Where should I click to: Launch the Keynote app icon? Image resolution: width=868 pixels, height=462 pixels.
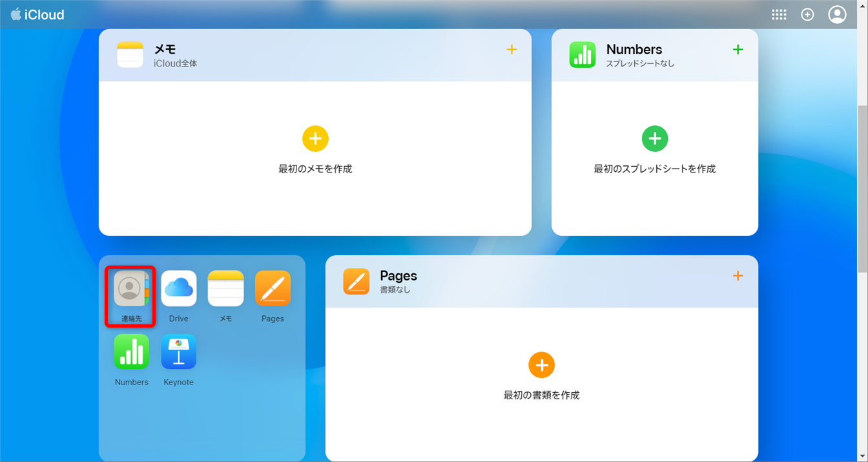179,352
